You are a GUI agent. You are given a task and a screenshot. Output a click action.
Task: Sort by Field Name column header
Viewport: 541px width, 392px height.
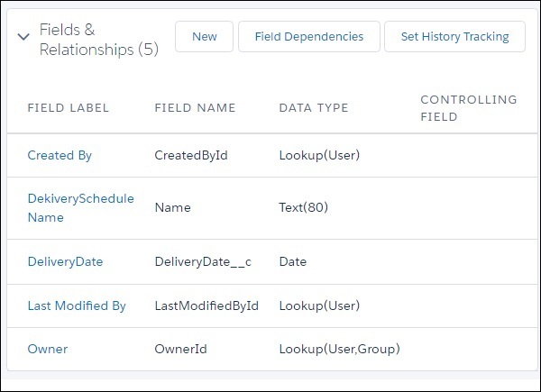click(x=195, y=108)
